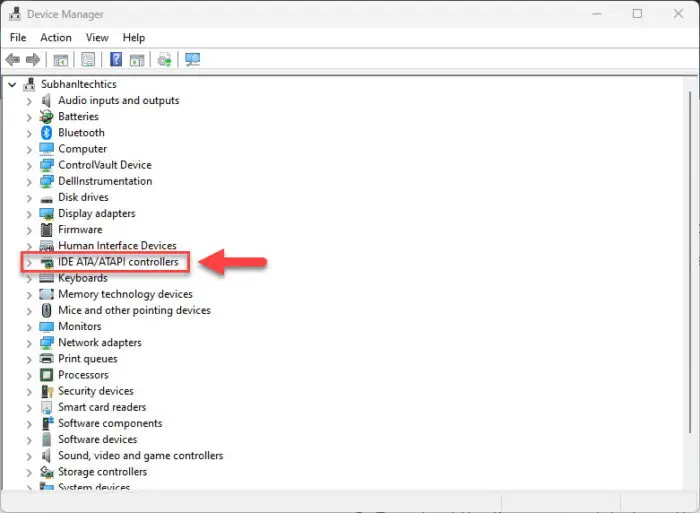The width and height of the screenshot is (700, 513).
Task: Collapse the SubhanItechtics root node
Action: pos(12,85)
